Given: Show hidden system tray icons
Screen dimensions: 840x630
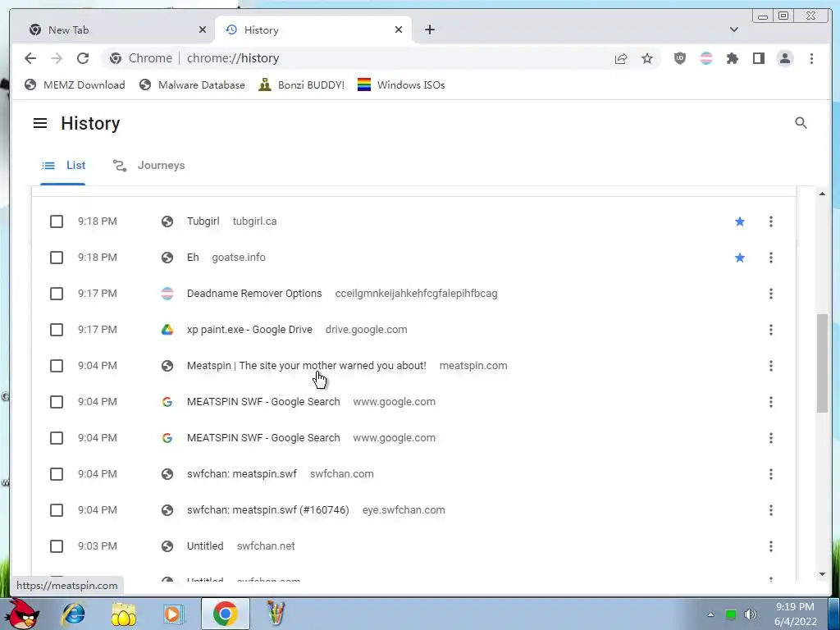Looking at the screenshot, I should (x=711, y=614).
